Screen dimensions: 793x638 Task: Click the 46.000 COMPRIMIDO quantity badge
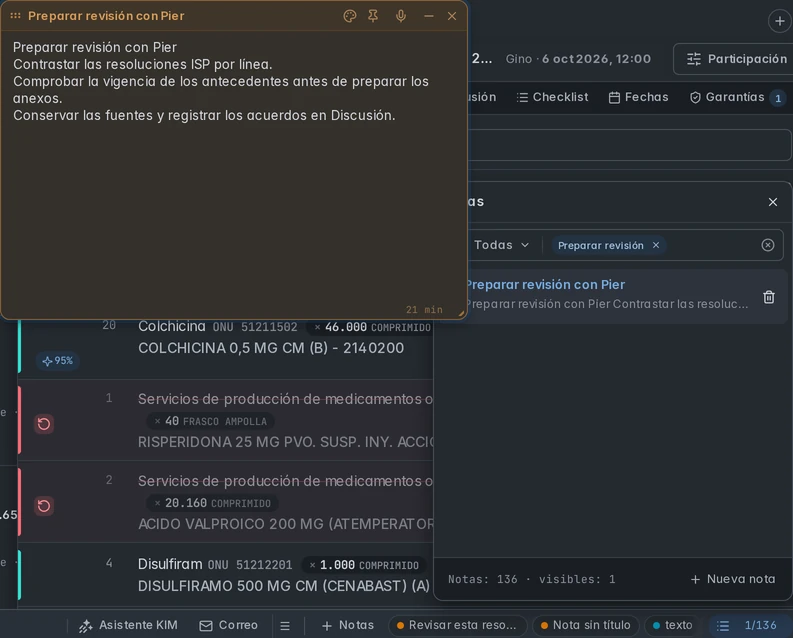click(x=372, y=328)
